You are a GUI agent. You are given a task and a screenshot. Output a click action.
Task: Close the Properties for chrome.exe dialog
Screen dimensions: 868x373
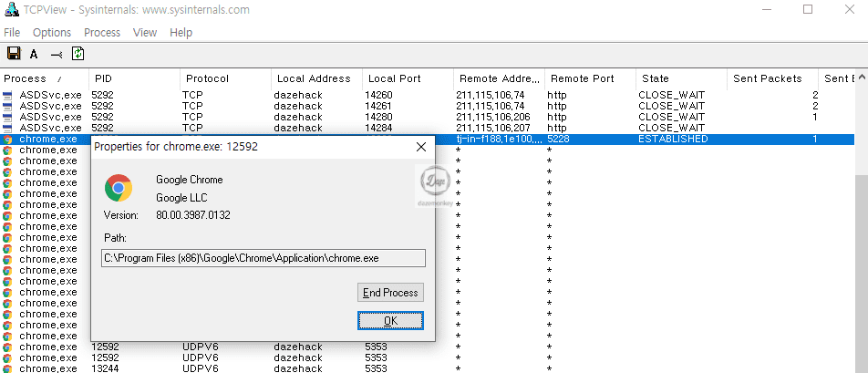point(421,147)
